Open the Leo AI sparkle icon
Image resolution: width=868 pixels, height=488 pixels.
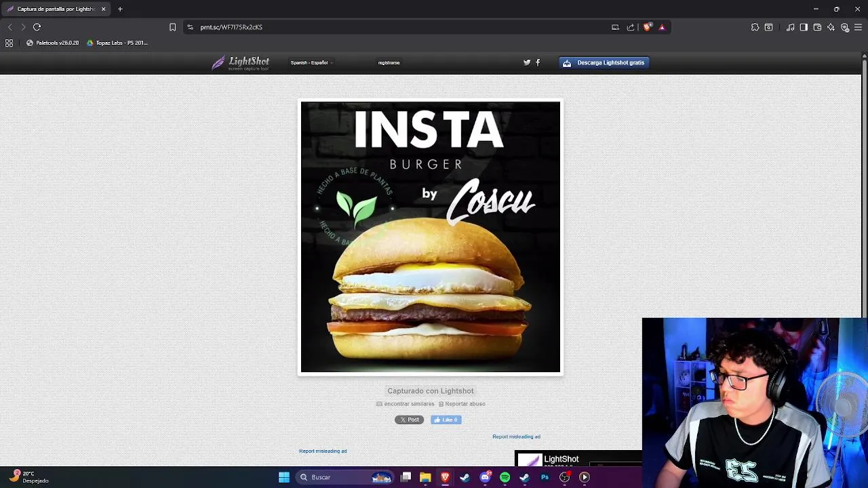831,27
